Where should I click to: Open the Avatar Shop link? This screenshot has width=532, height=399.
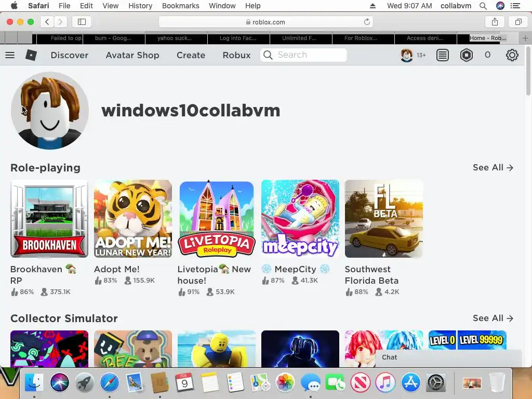coord(132,55)
